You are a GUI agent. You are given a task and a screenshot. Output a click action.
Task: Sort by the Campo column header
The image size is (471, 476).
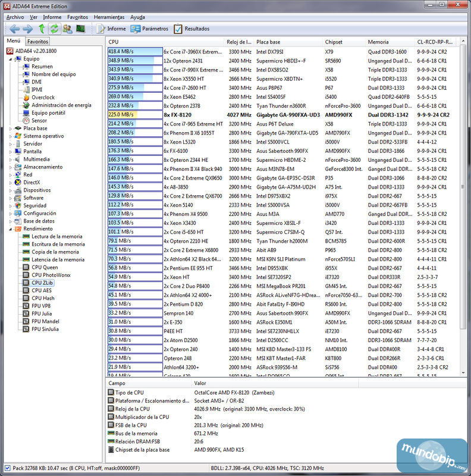point(149,383)
